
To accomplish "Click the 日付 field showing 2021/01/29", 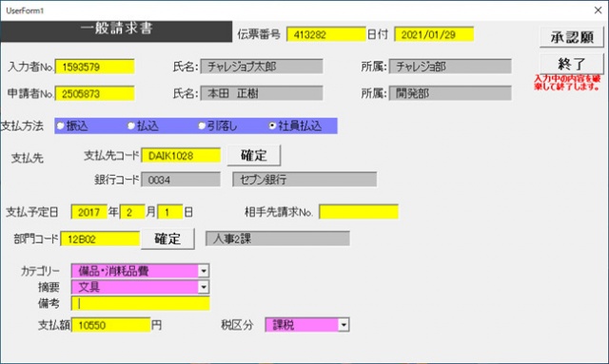I will (434, 34).
